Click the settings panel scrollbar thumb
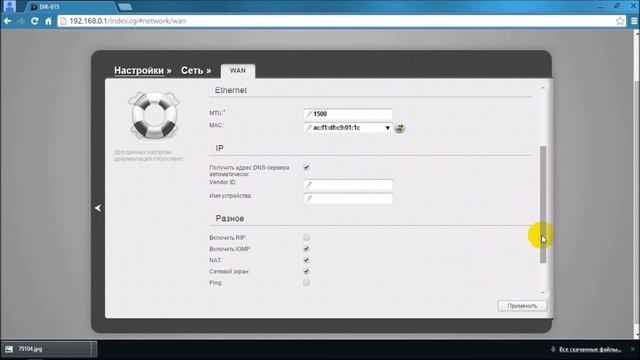The height and width of the screenshot is (360, 640). tap(543, 204)
